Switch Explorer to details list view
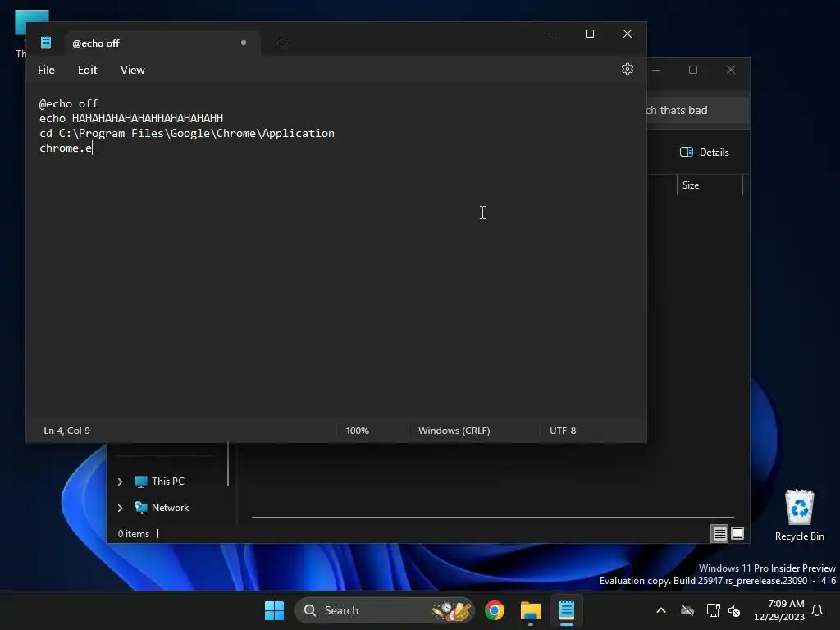Viewport: 840px width, 630px height. tap(719, 533)
